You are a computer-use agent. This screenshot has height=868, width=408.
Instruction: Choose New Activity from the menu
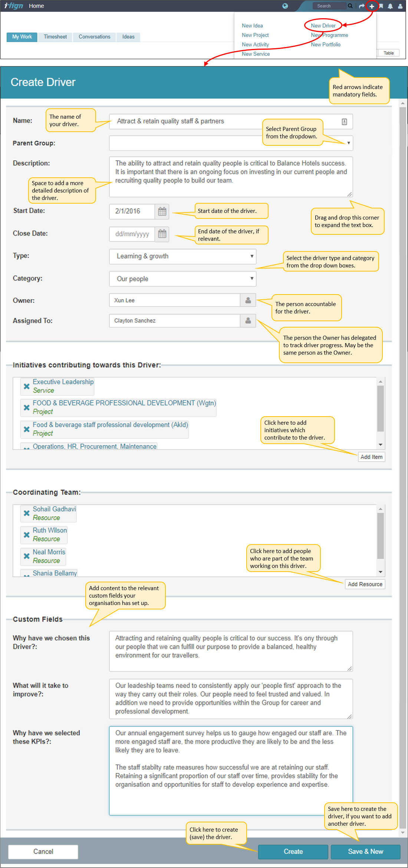[255, 45]
